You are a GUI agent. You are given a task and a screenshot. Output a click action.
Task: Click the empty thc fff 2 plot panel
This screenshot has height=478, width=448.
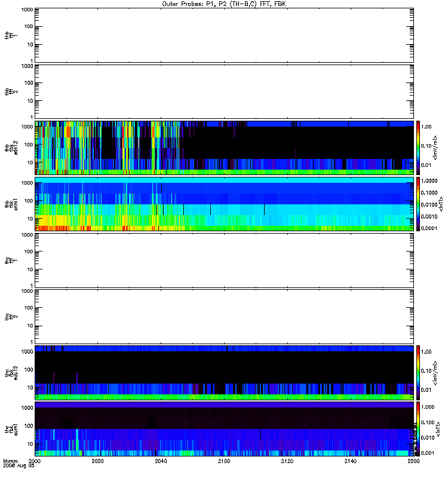(x=224, y=317)
